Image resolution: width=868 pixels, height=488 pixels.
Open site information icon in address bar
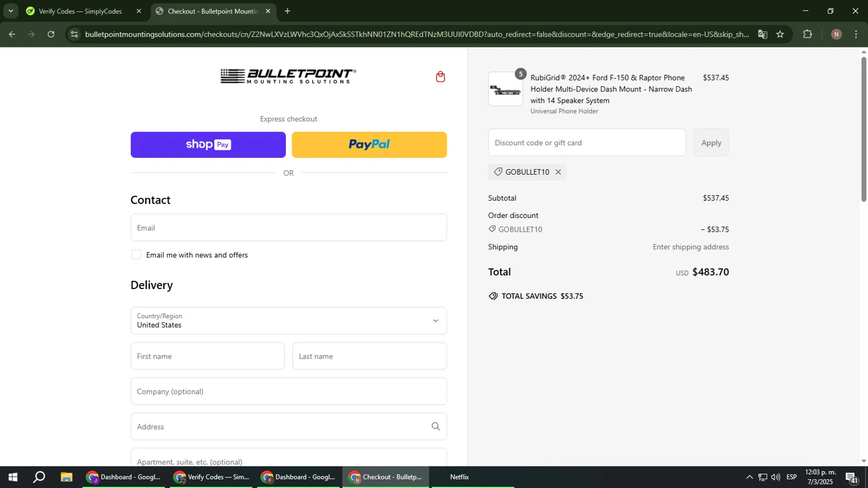74,34
